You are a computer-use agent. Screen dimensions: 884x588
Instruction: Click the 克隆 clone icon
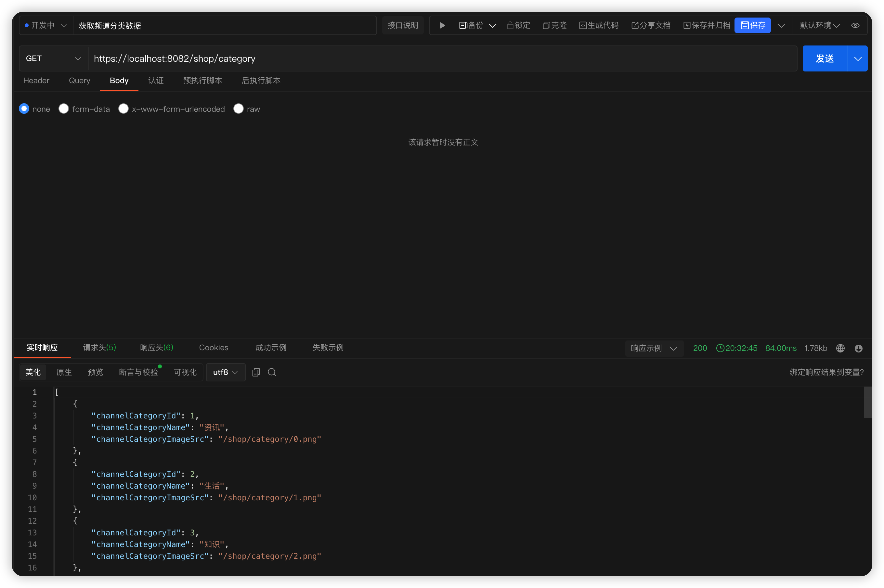coord(546,25)
